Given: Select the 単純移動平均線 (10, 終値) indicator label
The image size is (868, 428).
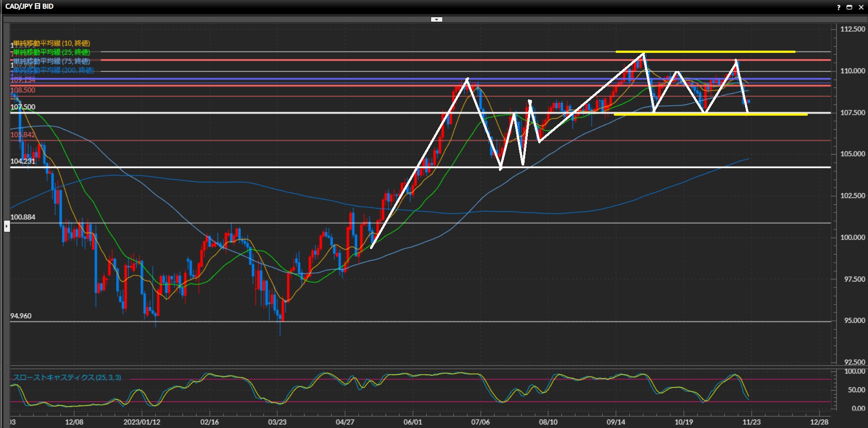Looking at the screenshot, I should tap(51, 43).
